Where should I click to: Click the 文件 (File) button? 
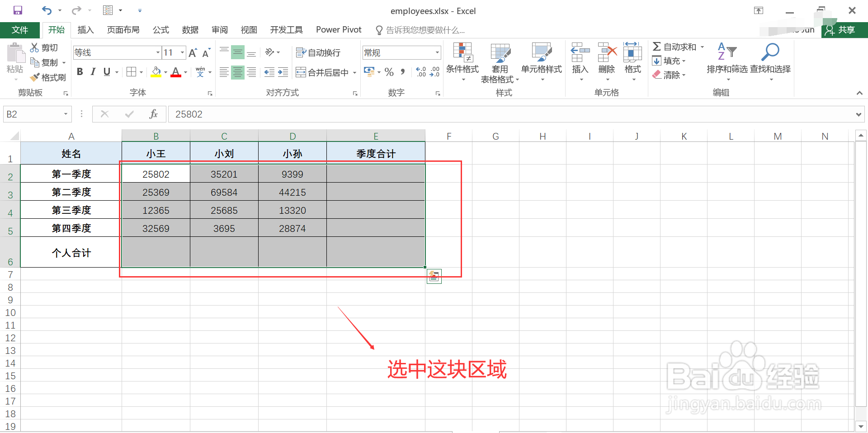pos(20,30)
